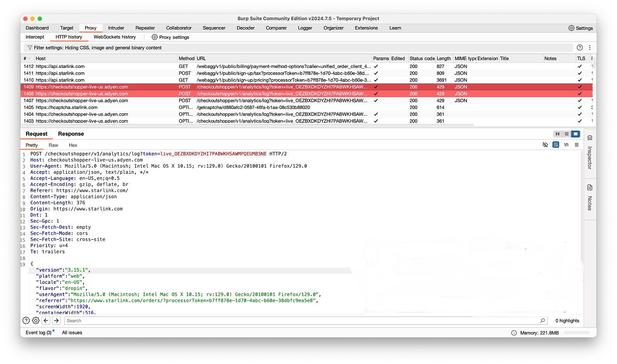617x364 pixels.
Task: Show the memory usage info icon
Action: 514,333
